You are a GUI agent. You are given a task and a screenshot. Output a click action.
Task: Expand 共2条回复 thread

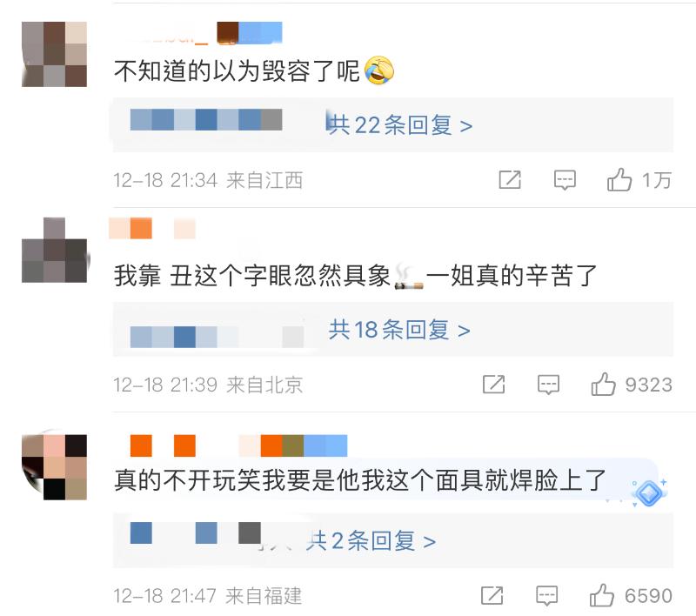pyautogui.click(x=371, y=540)
